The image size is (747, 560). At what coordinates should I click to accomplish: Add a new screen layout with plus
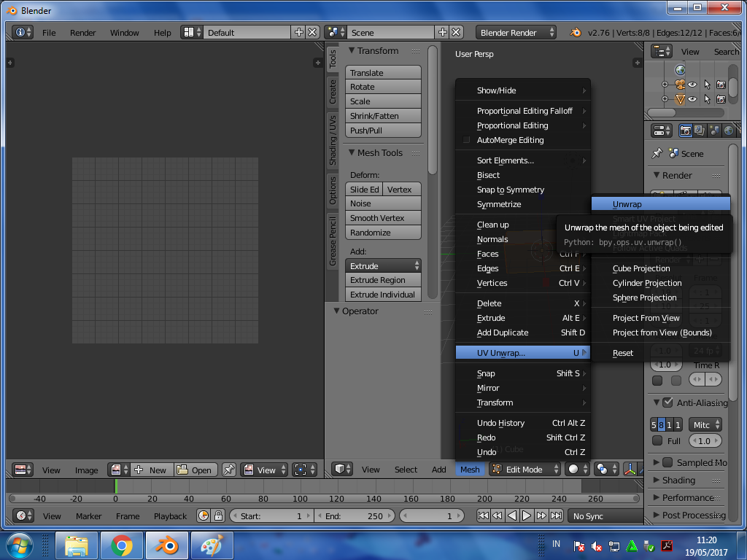(x=298, y=32)
